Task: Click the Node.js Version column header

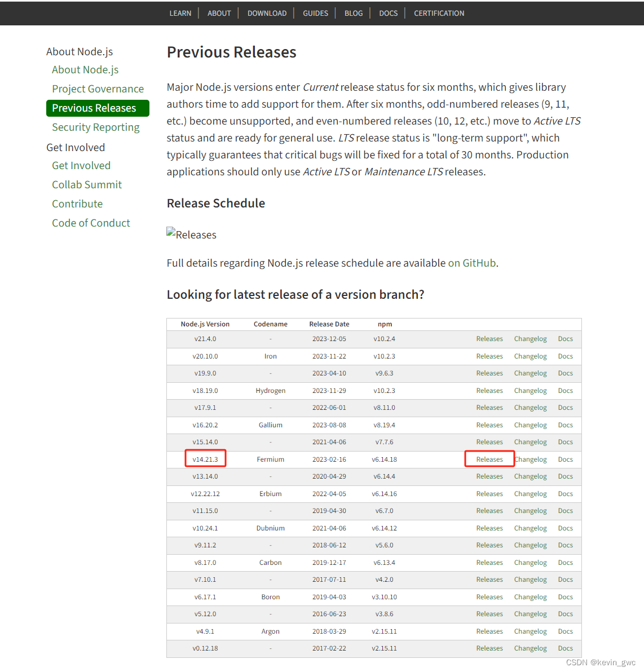Action: pos(205,324)
